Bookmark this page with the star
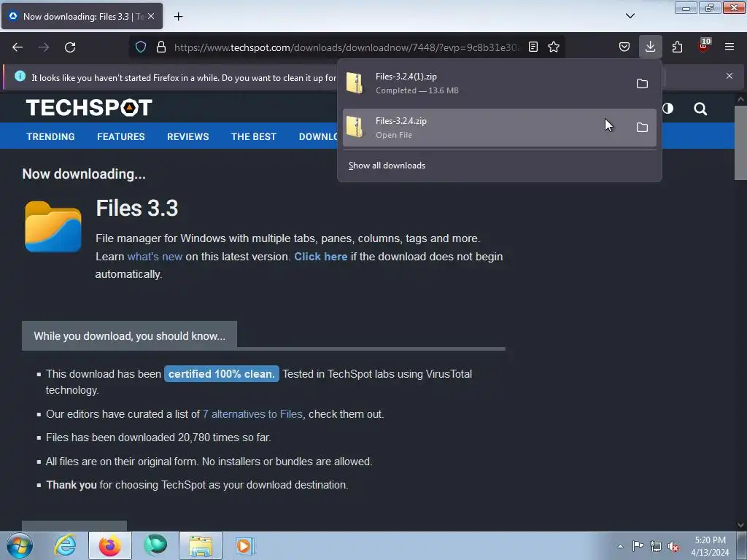The width and height of the screenshot is (747, 560). point(554,47)
